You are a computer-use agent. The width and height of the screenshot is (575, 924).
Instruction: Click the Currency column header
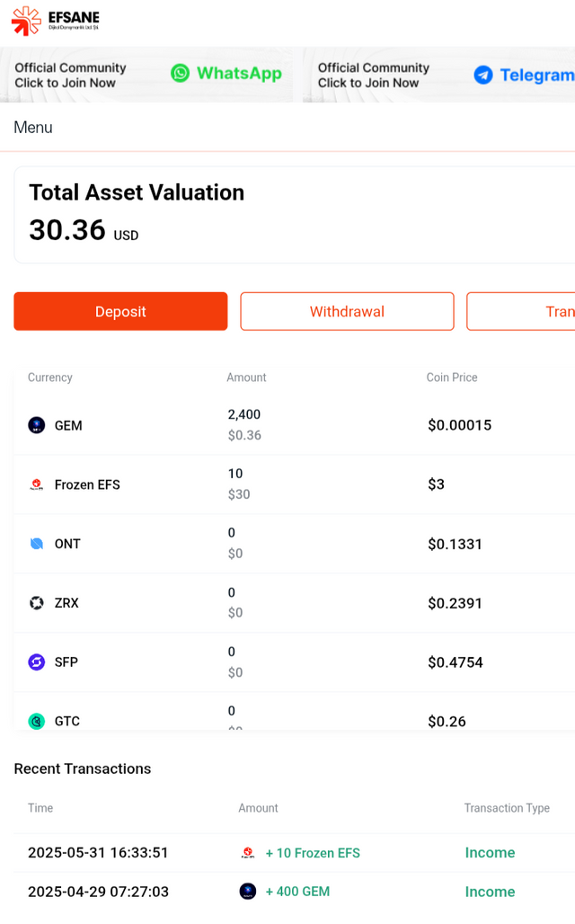(x=50, y=378)
